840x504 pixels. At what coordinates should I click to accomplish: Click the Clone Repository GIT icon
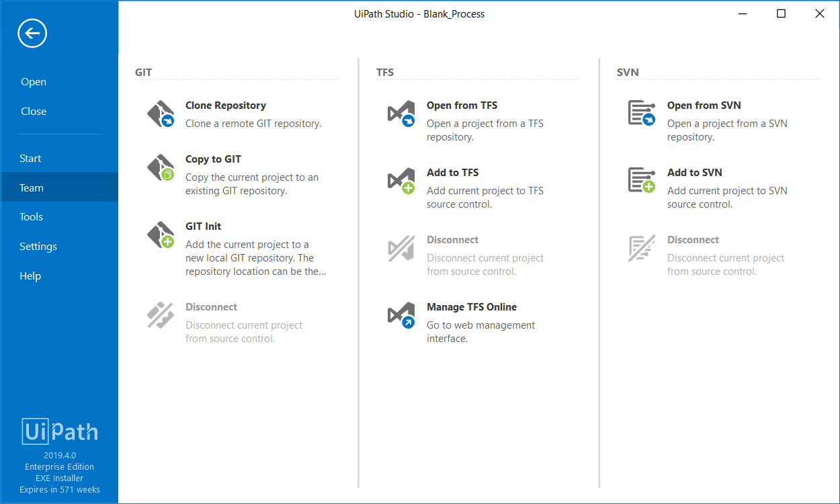tap(161, 114)
